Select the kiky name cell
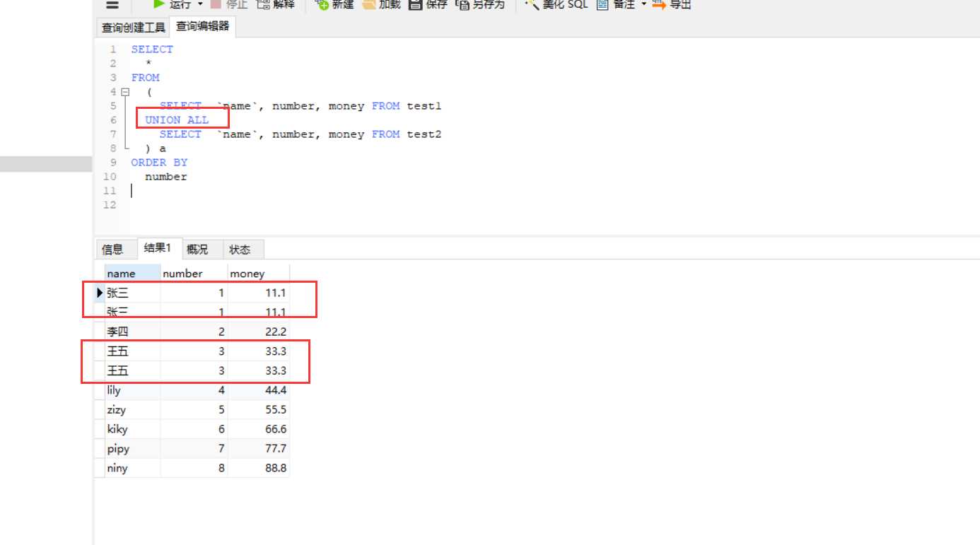 [132, 429]
